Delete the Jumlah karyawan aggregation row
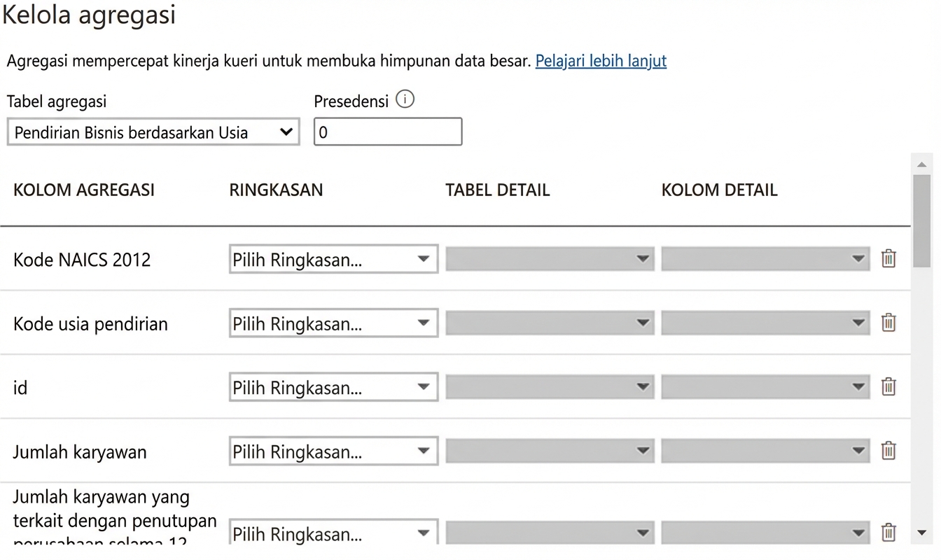 point(888,451)
